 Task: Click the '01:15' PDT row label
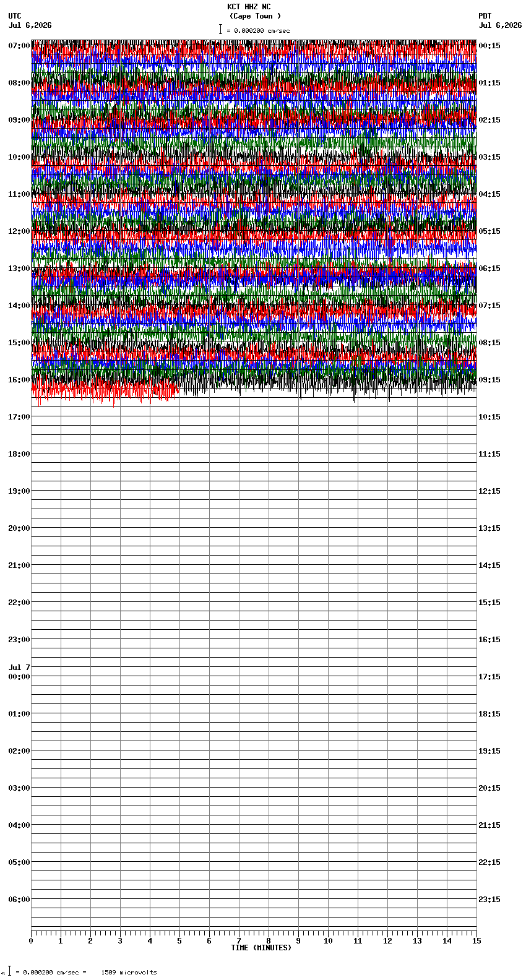pos(489,83)
